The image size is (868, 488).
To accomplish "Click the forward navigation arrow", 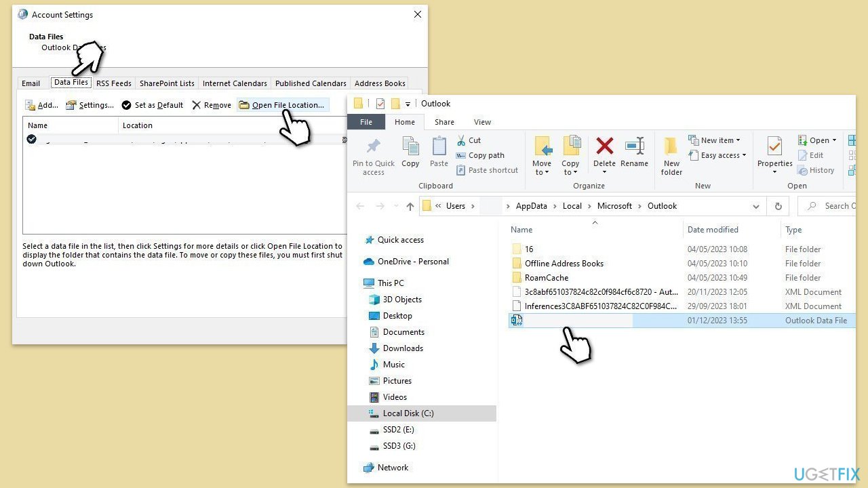I will [380, 206].
